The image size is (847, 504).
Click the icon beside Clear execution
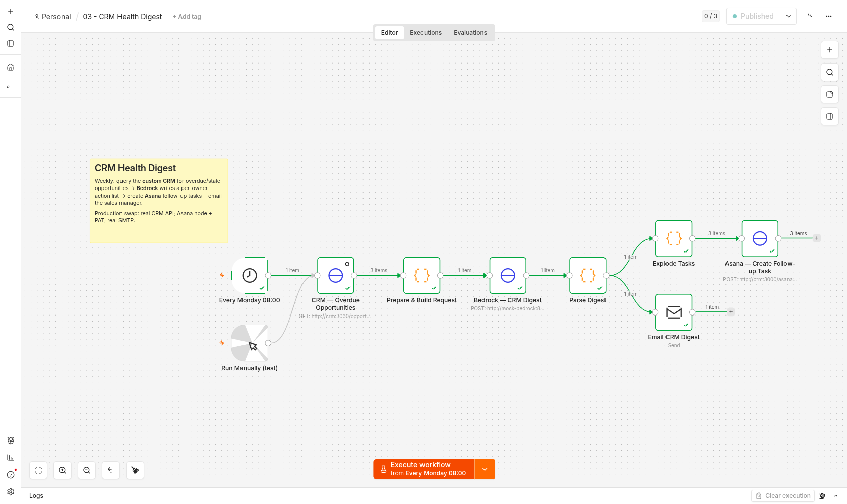click(822, 496)
